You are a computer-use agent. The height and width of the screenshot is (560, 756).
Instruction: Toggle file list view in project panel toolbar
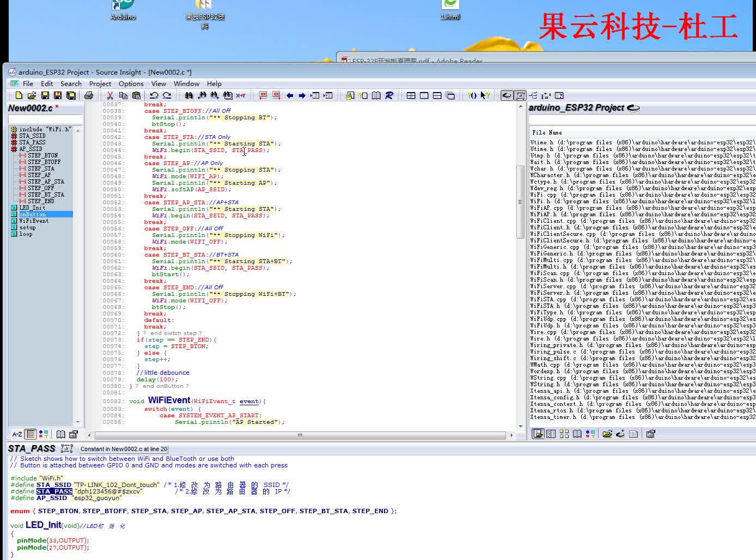pos(538,434)
